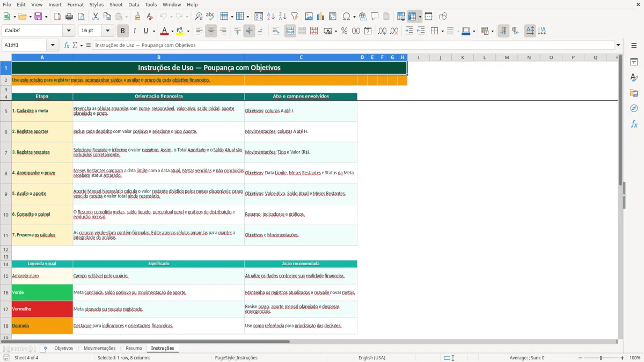The width and height of the screenshot is (644, 362).
Task: Click the zoom in plus button
Action: click(623, 358)
